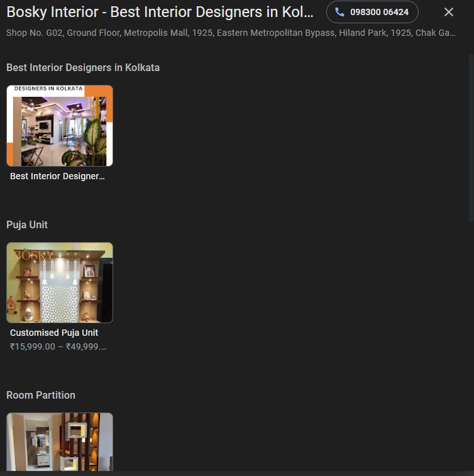This screenshot has width=474, height=476.
Task: Click the Bosky Interior business title
Action: pyautogui.click(x=160, y=12)
